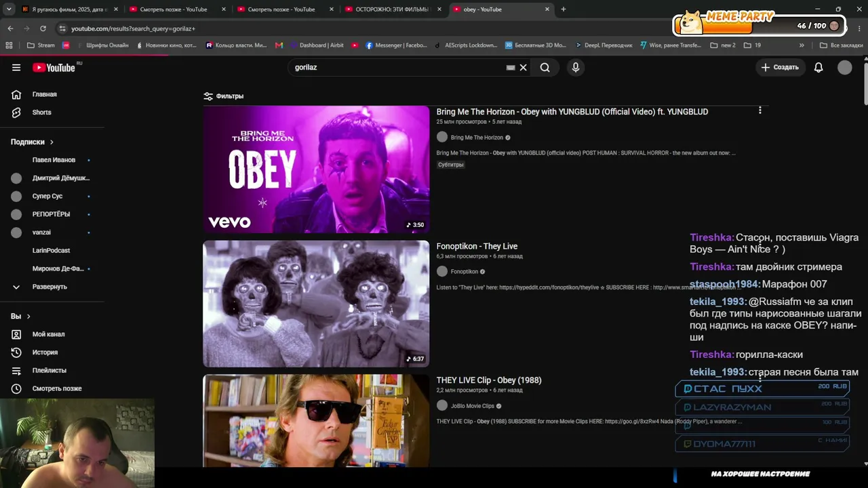Open the Dashboard | Airbit bookmark

click(x=317, y=45)
